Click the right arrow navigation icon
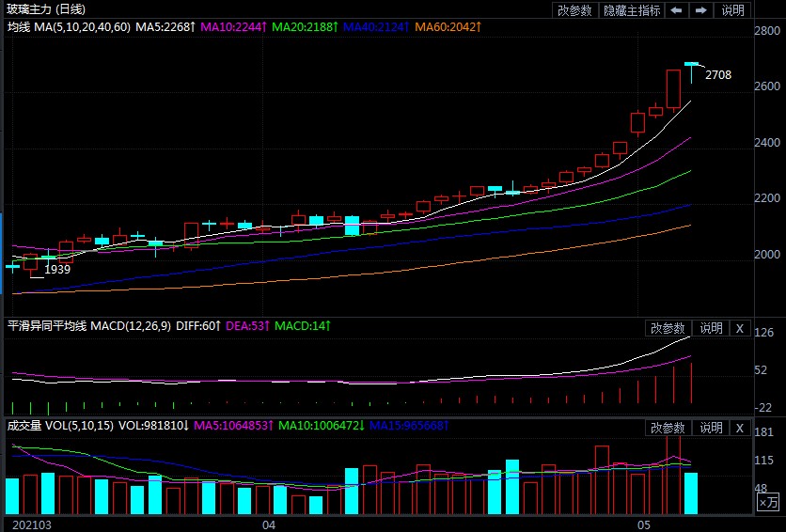 coord(700,10)
